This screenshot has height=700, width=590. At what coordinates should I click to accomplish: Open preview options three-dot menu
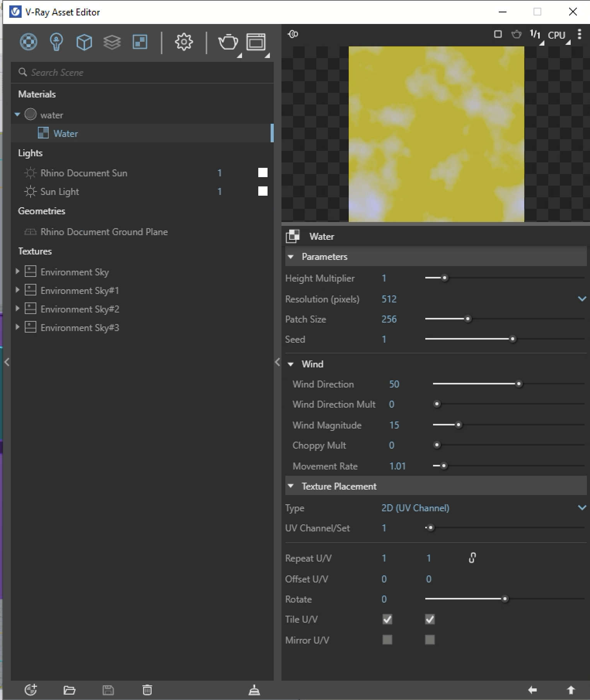579,34
